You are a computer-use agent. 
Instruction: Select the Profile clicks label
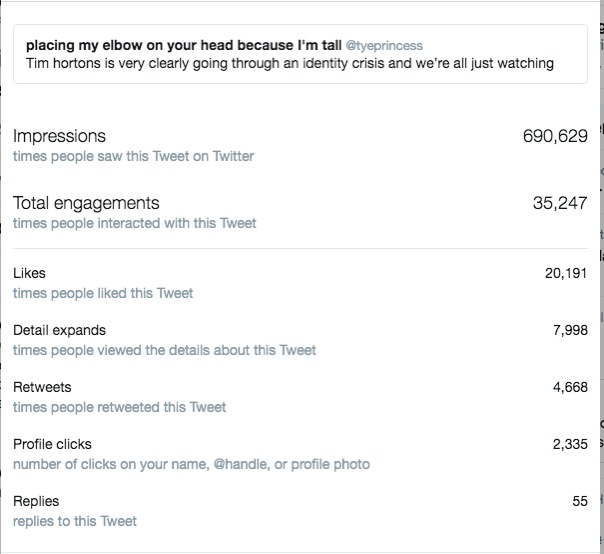[52, 444]
